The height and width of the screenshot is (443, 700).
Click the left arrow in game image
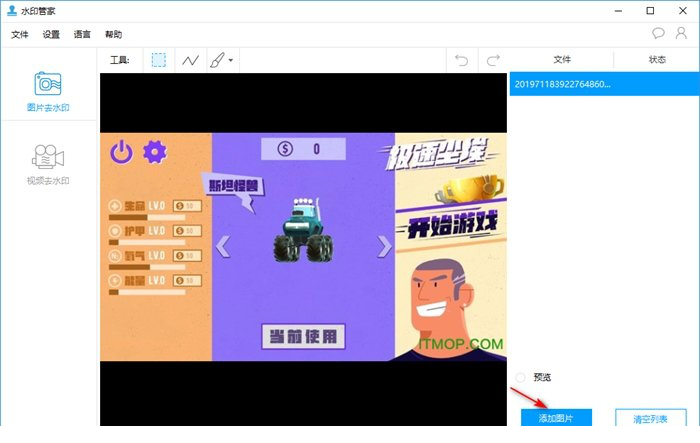tap(223, 247)
